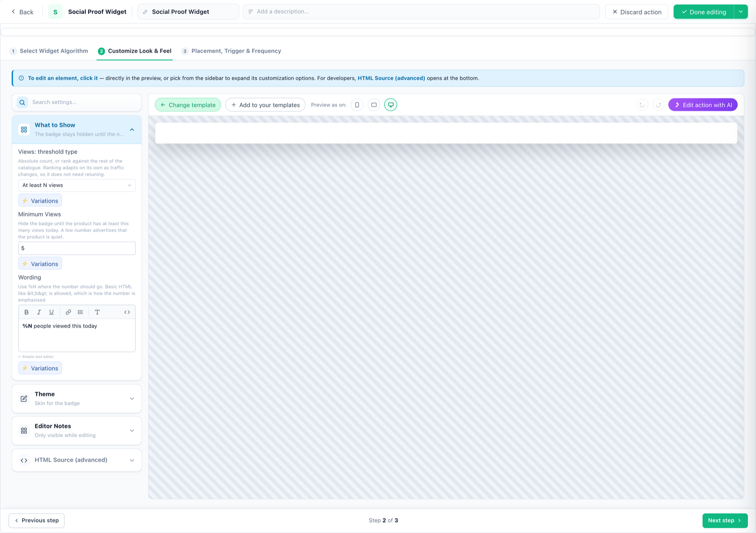The image size is (756, 533).
Task: Open Placement, Trigger & Frequency tab
Action: 231,51
